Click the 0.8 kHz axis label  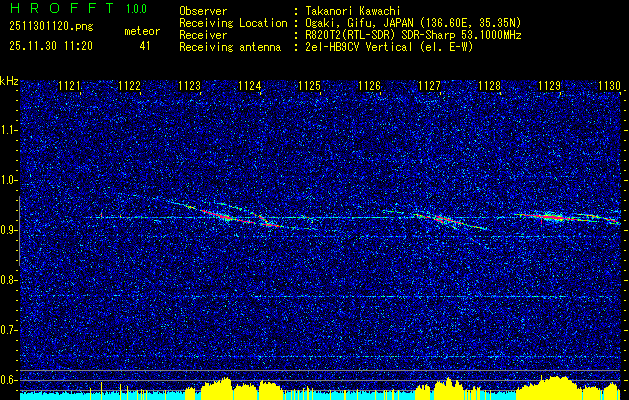(x=9, y=280)
